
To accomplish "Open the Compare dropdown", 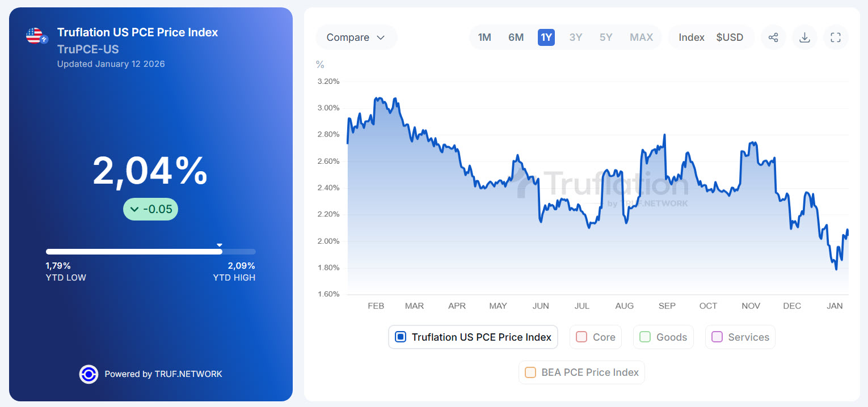I will click(x=356, y=37).
